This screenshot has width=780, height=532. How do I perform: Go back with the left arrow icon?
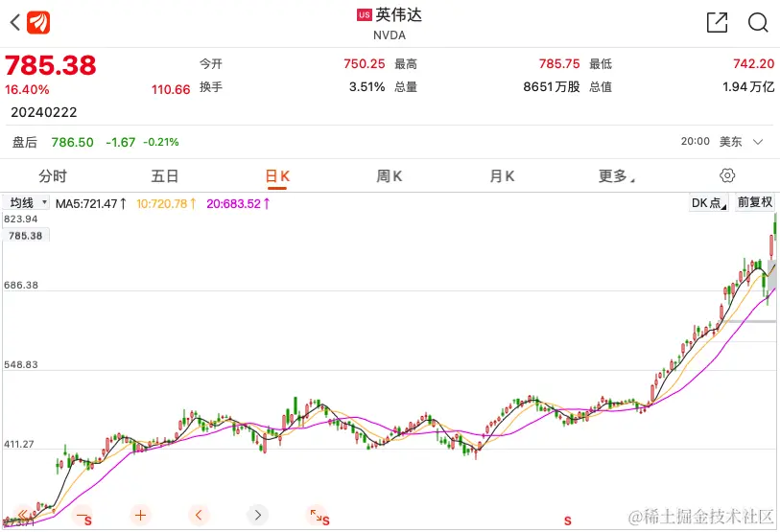(x=15, y=22)
